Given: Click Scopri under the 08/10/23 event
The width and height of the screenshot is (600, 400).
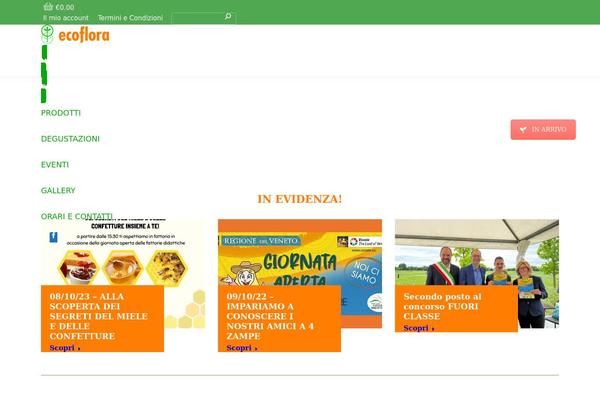Looking at the screenshot, I should (65, 348).
